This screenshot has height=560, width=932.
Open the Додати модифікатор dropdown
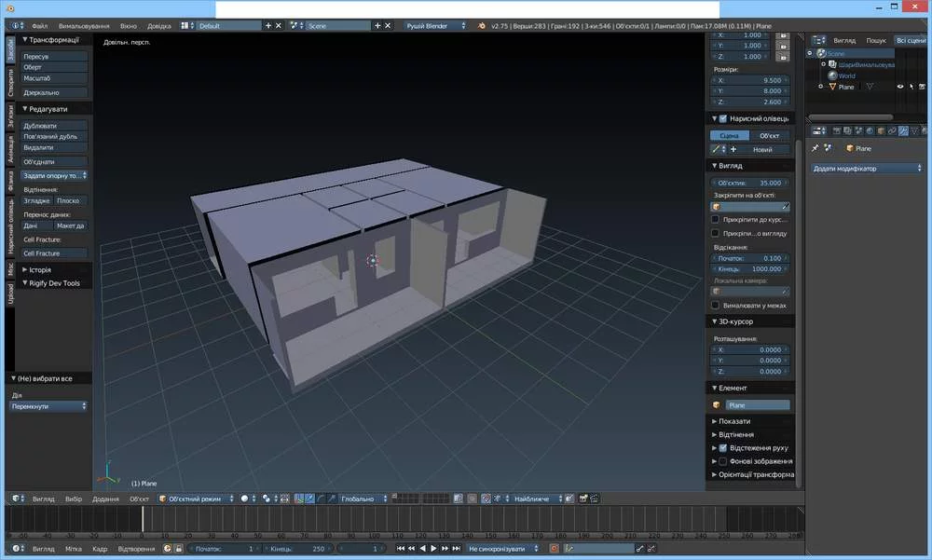(x=867, y=169)
